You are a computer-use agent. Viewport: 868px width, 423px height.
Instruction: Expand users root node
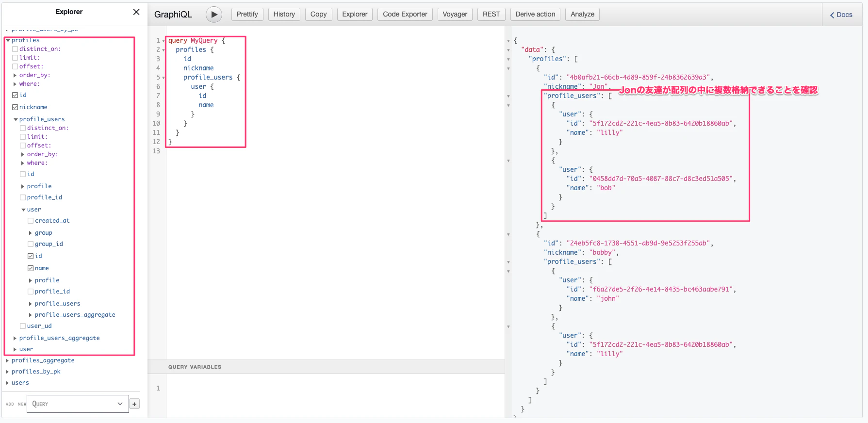pyautogui.click(x=7, y=383)
